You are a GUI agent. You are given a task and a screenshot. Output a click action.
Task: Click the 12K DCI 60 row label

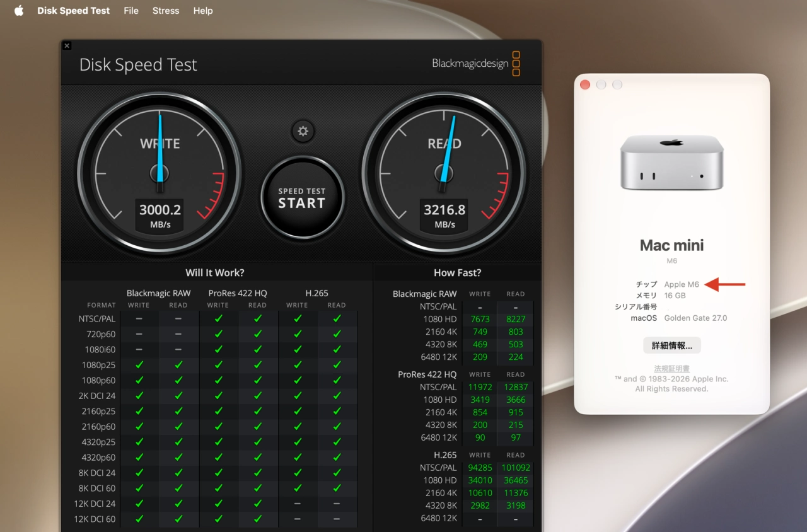click(95, 519)
